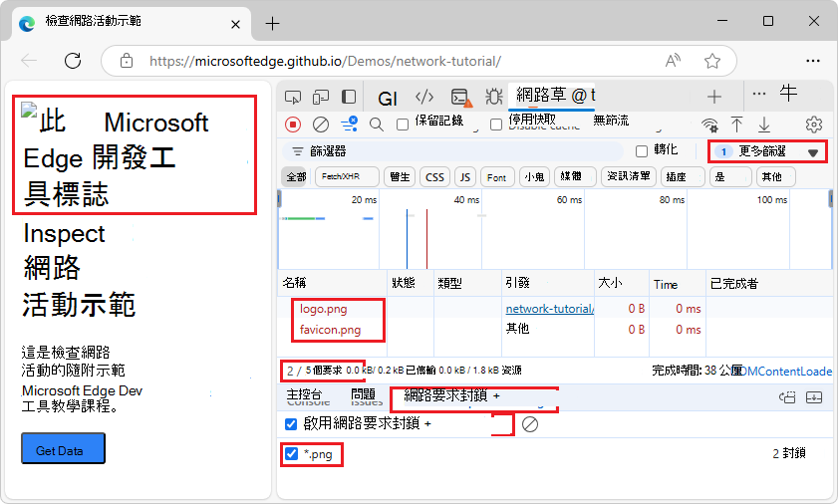Filter by Font requests
Viewport: 838px width, 504px height.
click(x=497, y=177)
